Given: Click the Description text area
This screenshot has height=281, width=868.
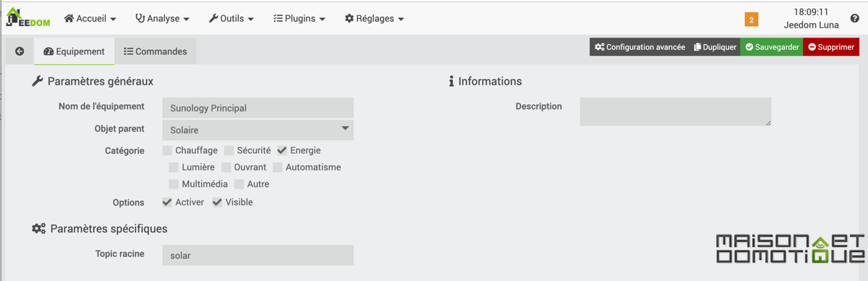Looking at the screenshot, I should pyautogui.click(x=676, y=112).
